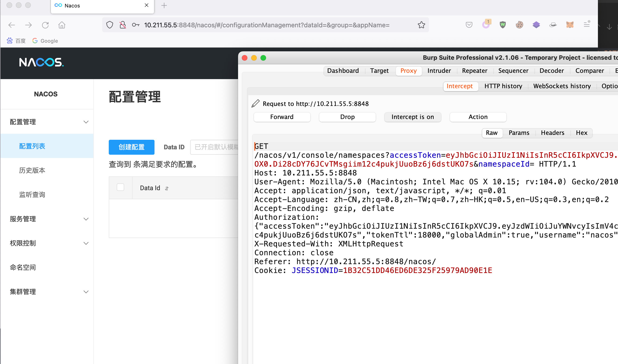
Task: Save page to Pocket icon
Action: tap(469, 25)
